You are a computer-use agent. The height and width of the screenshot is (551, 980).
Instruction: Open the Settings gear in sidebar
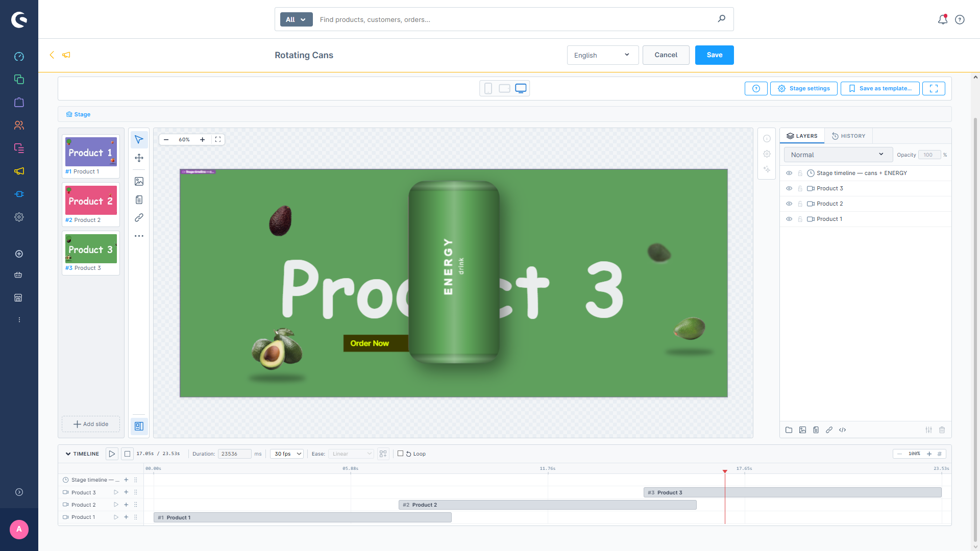pyautogui.click(x=19, y=217)
